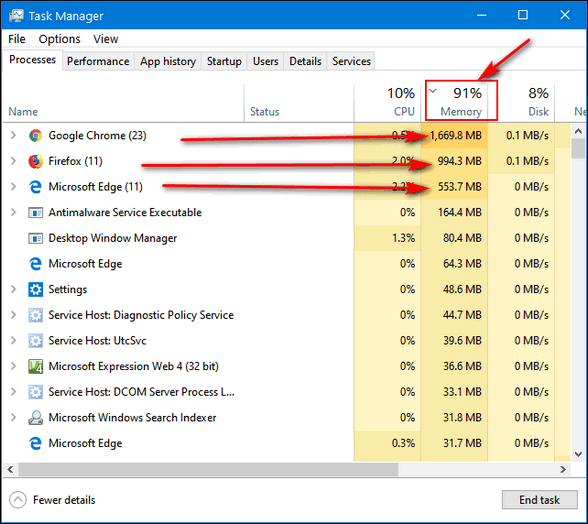Click the Desktop Window Manager icon
Image resolution: width=588 pixels, height=524 pixels.
tap(35, 238)
